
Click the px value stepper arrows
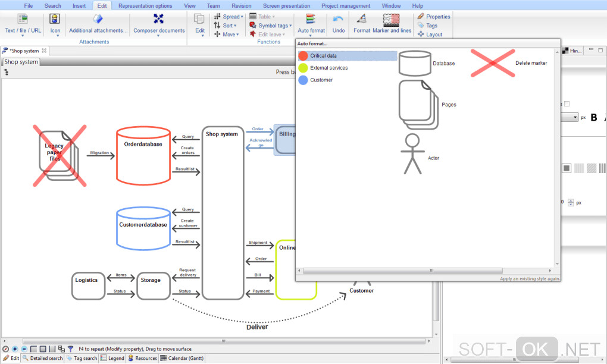point(571,202)
